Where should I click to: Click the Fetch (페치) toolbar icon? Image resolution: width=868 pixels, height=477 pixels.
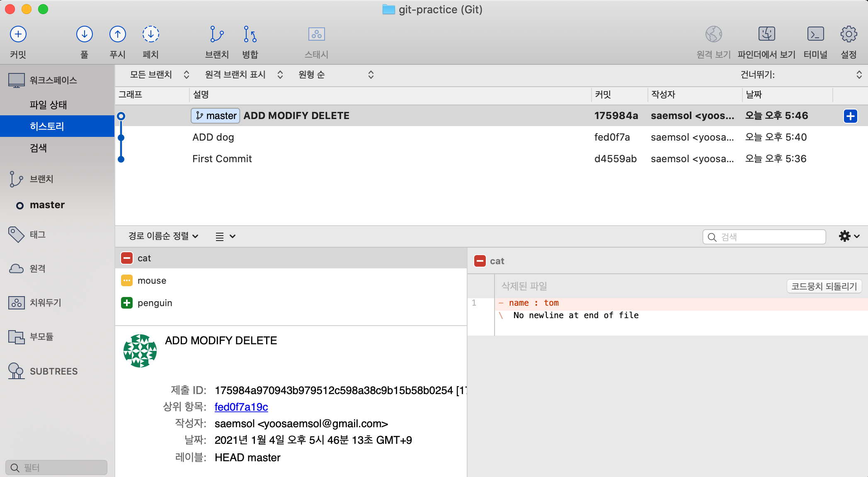coord(151,34)
